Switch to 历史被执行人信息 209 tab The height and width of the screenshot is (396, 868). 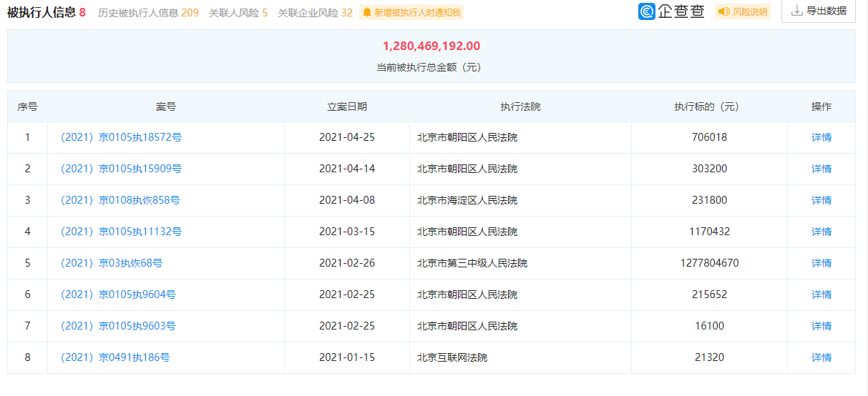tap(148, 13)
